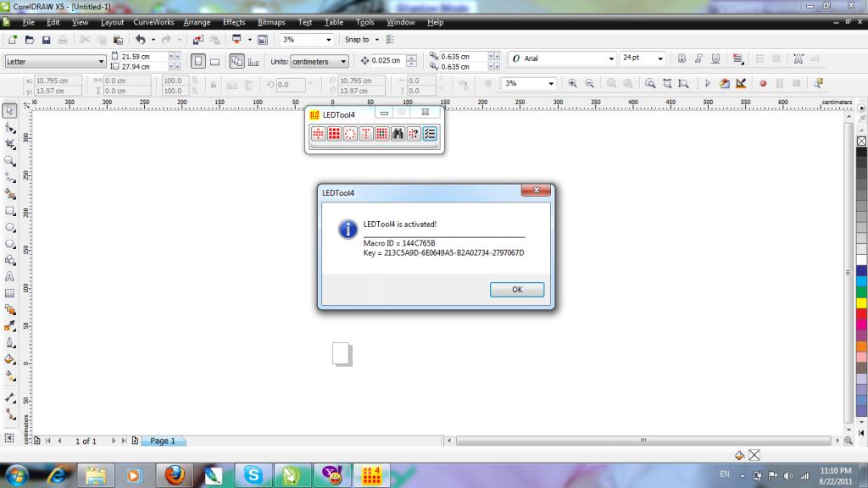Screen dimensions: 868x488
Task: Select the Freehand tool in toolbox
Action: [x=9, y=177]
